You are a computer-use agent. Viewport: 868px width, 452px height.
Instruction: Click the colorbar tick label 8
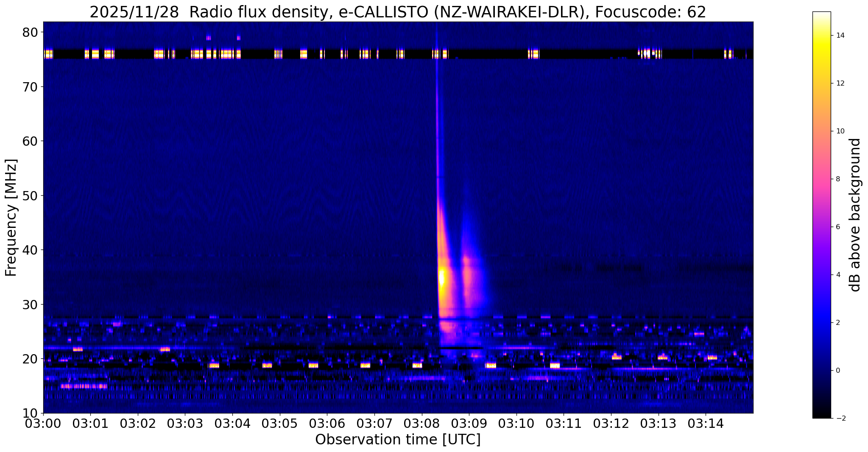coord(837,179)
